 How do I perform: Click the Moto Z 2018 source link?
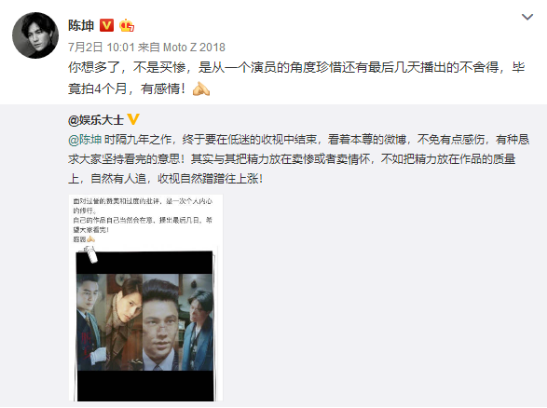[x=194, y=47]
